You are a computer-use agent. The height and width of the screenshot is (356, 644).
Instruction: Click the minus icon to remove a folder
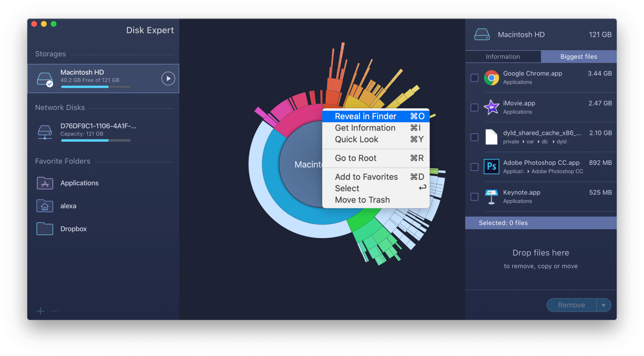54,311
